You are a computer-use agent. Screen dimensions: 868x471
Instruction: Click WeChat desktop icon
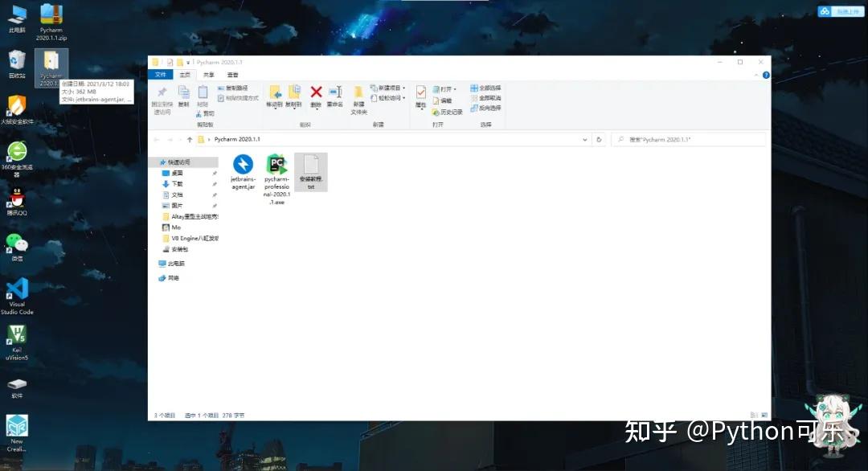pyautogui.click(x=17, y=248)
